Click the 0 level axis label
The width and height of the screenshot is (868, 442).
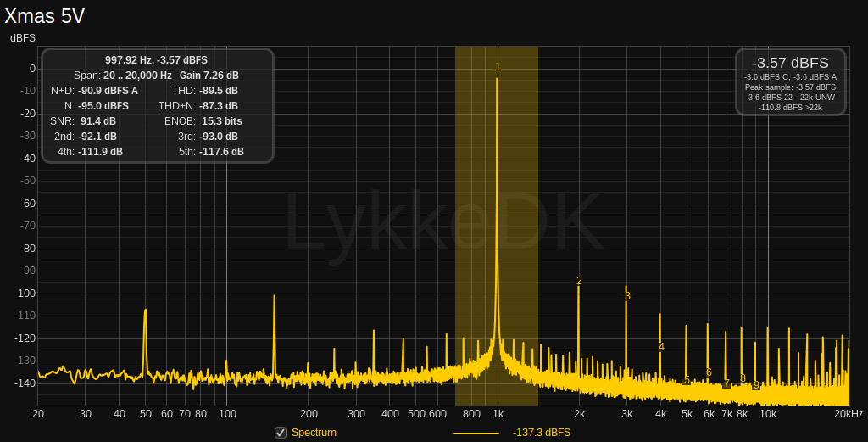click(33, 69)
